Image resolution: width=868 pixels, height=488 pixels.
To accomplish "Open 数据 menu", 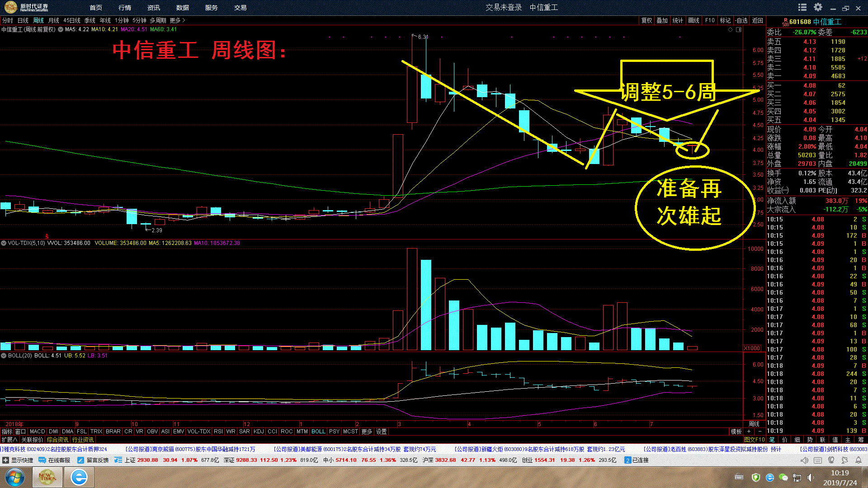I will (183, 8).
